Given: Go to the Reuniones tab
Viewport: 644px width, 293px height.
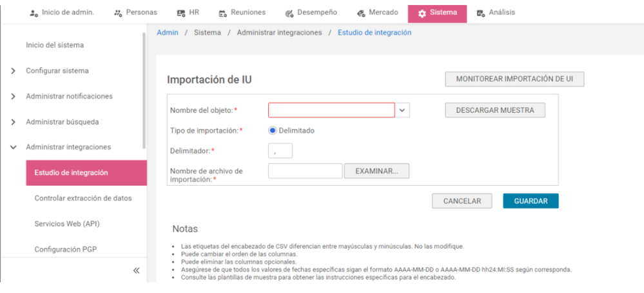Looking at the screenshot, I should coord(242,13).
